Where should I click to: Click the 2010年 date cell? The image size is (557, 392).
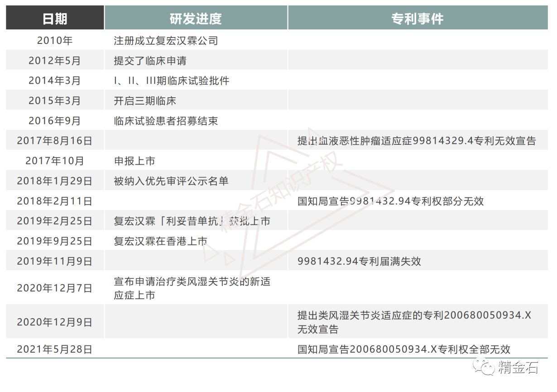[55, 41]
